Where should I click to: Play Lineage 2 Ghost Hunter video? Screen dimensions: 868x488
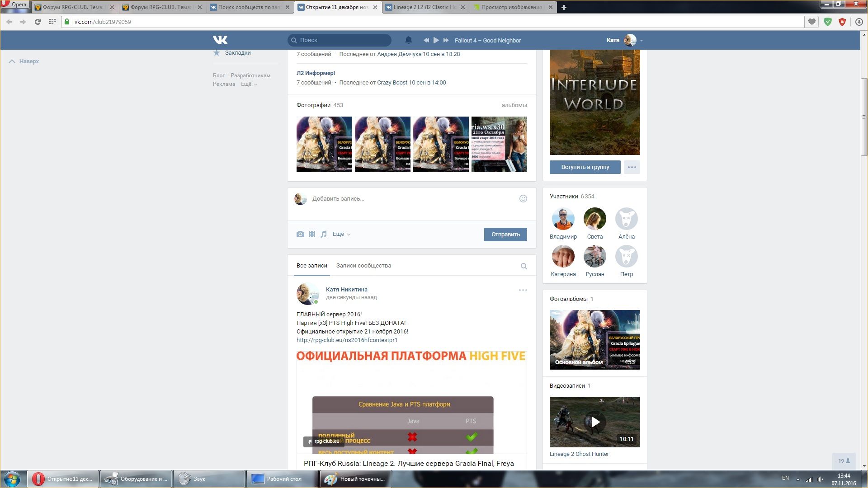click(595, 422)
